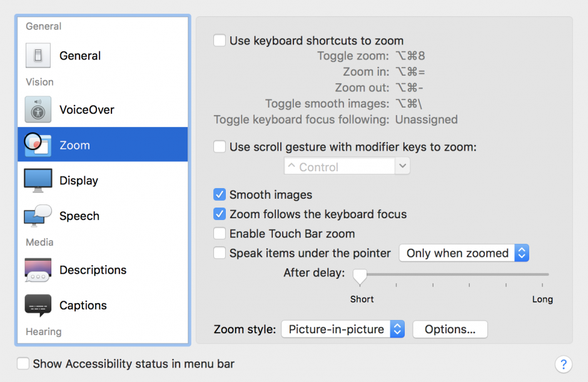588x382 pixels.
Task: Open the General accessibility pane
Action: (x=38, y=56)
